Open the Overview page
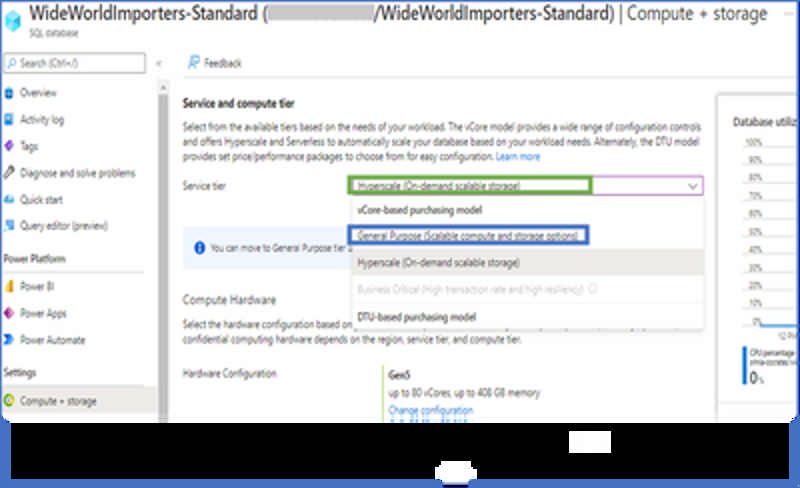This screenshot has width=800, height=488. pos(38,93)
